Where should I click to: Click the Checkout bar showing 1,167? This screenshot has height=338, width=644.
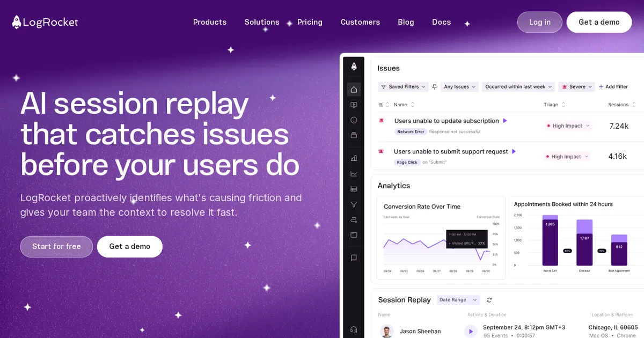tap(584, 243)
